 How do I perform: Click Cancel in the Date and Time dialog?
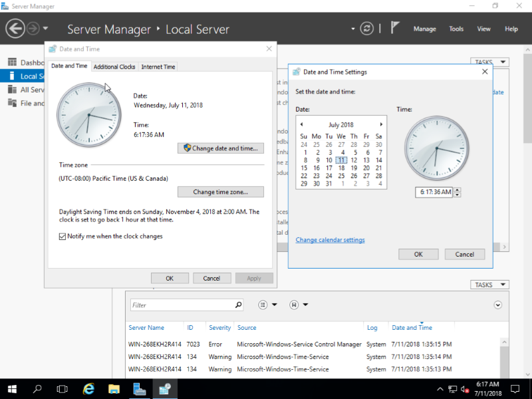click(211, 278)
